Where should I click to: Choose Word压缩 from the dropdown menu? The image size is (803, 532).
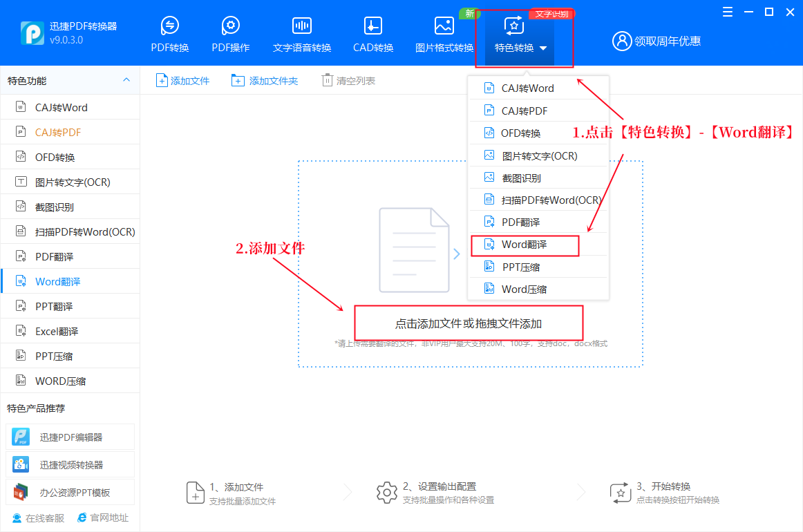[538, 289]
